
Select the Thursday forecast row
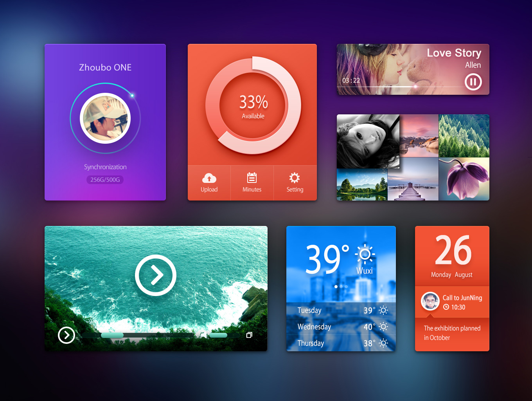coord(341,343)
